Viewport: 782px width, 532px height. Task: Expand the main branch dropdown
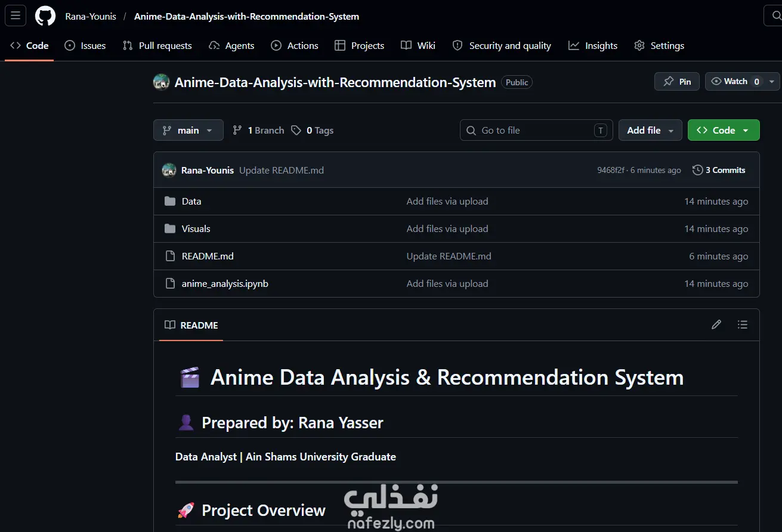(x=188, y=130)
